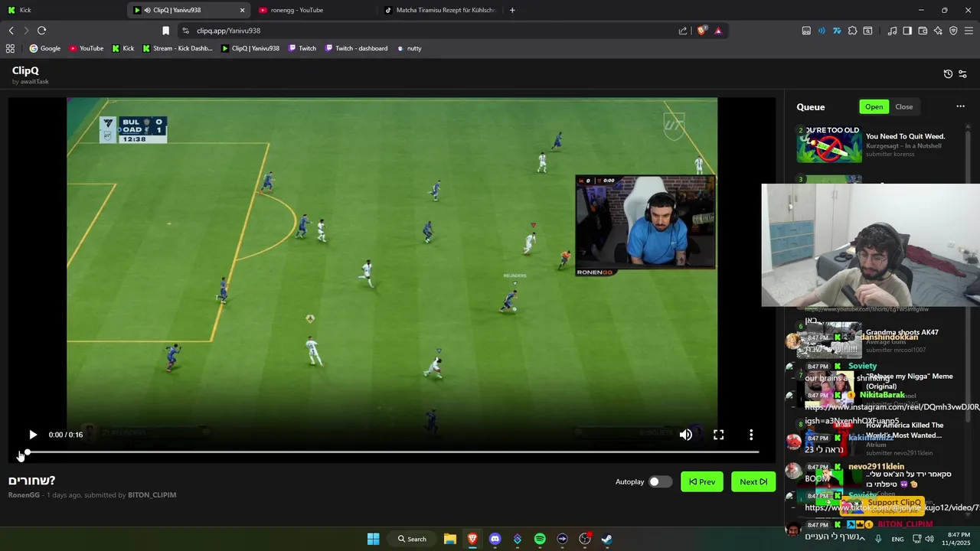Open the Queue three-dot menu
Image resolution: width=980 pixels, height=551 pixels.
click(x=960, y=107)
